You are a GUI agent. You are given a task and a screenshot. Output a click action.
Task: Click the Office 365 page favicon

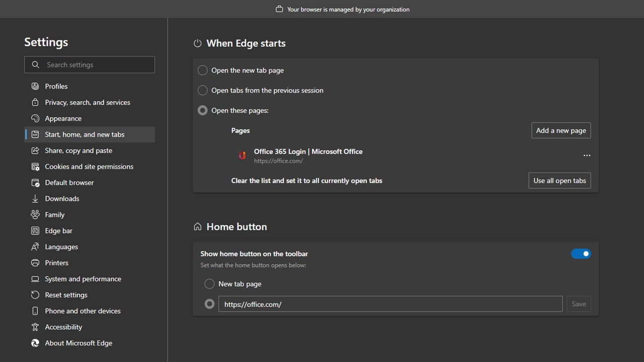243,155
